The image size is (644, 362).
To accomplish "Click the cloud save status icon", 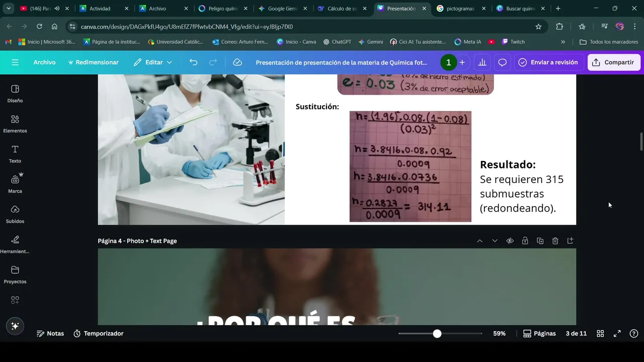I will [237, 62].
